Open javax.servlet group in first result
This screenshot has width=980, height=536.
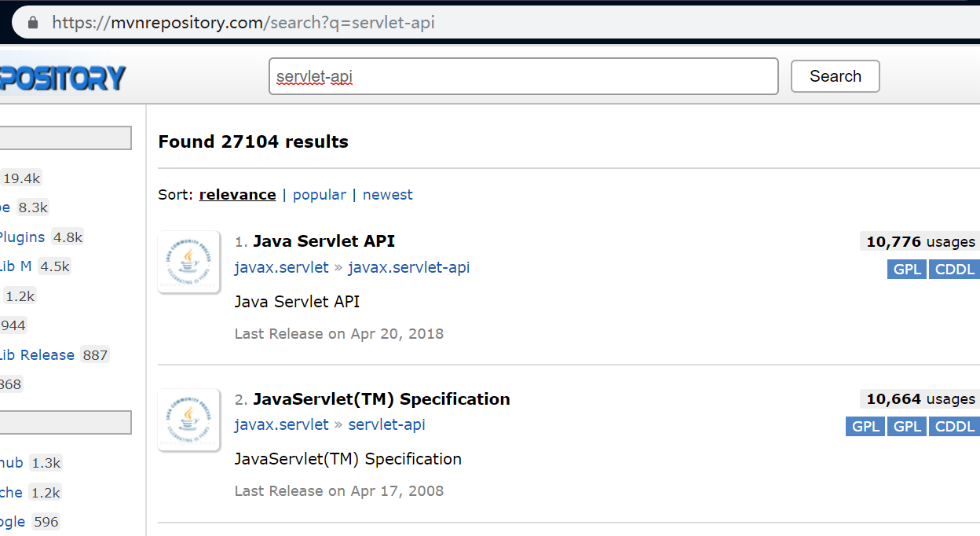[281, 267]
